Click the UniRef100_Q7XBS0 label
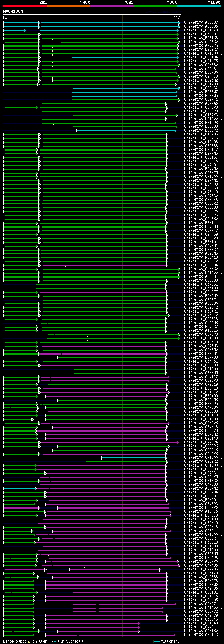This screenshot has width=224, height=644. pyautogui.click(x=201, y=65)
